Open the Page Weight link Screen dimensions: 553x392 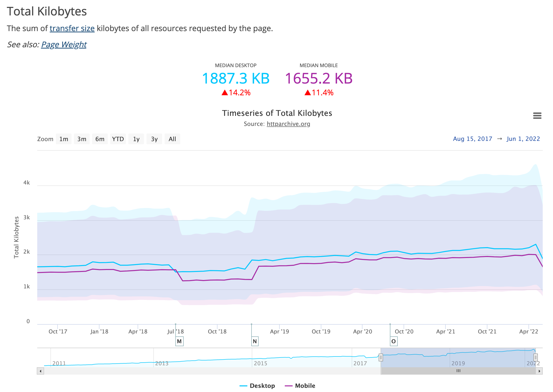64,45
